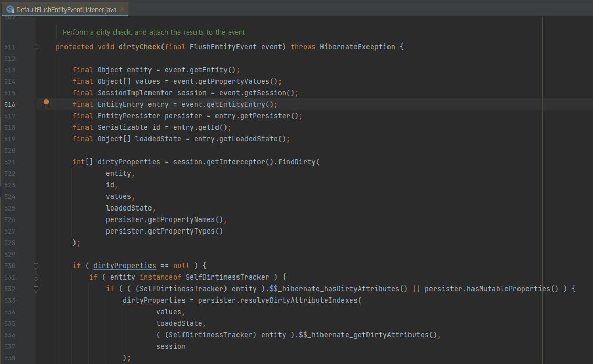
Task: Click $$_hibernate_hasDirtyAttributes() call
Action: click(x=339, y=289)
